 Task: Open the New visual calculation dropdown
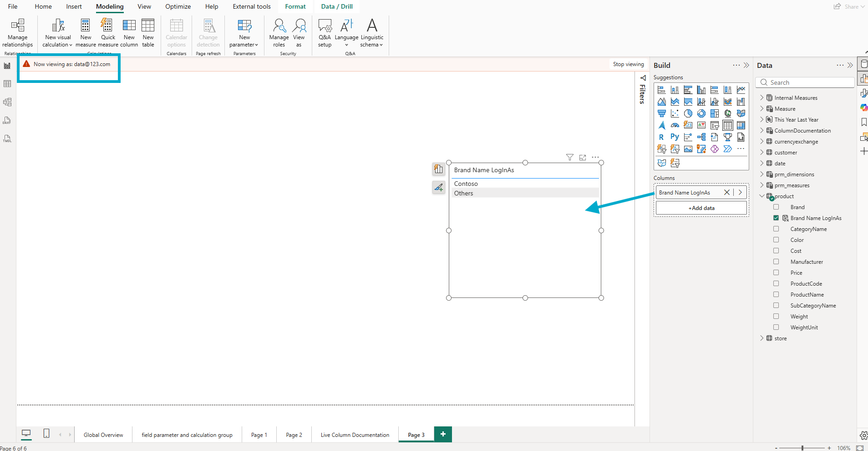[x=58, y=33]
